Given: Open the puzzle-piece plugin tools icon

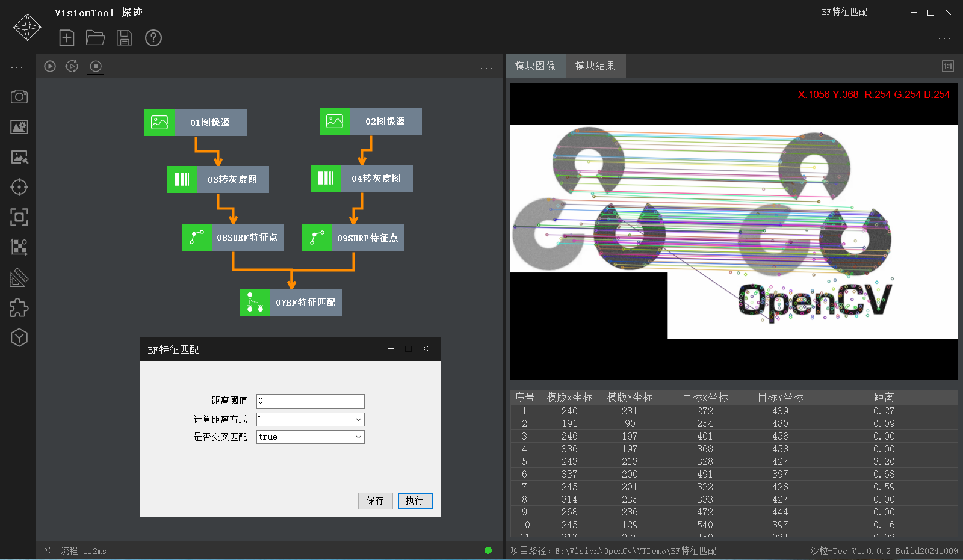Looking at the screenshot, I should (19, 307).
